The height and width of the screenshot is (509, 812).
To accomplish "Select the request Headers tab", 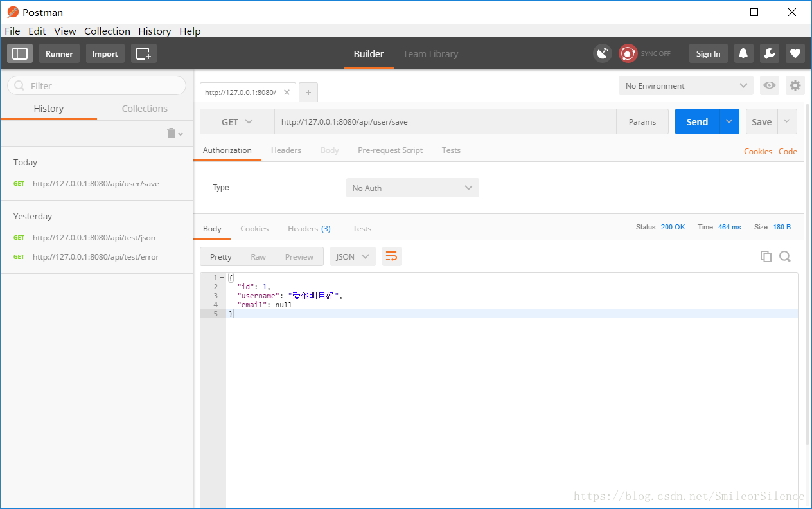I will tap(286, 150).
